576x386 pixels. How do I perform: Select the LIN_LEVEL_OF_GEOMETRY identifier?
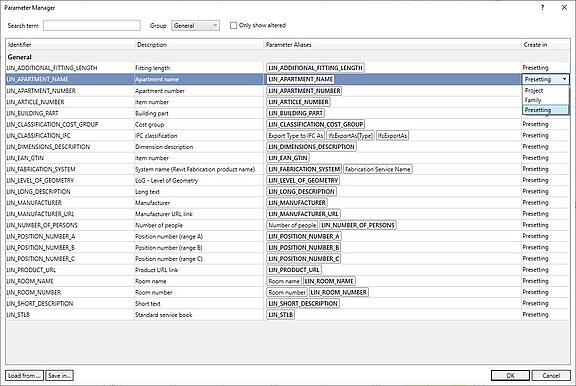(x=40, y=180)
